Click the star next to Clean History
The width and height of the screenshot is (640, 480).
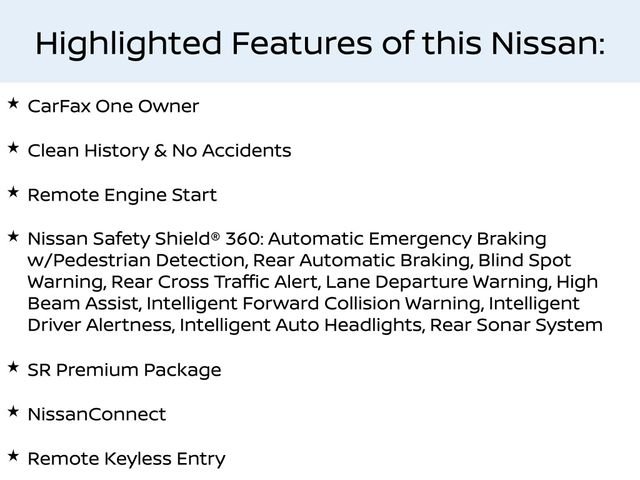13,147
